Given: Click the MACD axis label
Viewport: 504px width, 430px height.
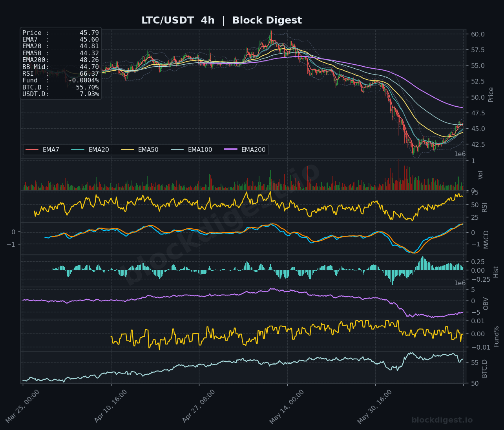Looking at the screenshot, I should pyautogui.click(x=486, y=239).
